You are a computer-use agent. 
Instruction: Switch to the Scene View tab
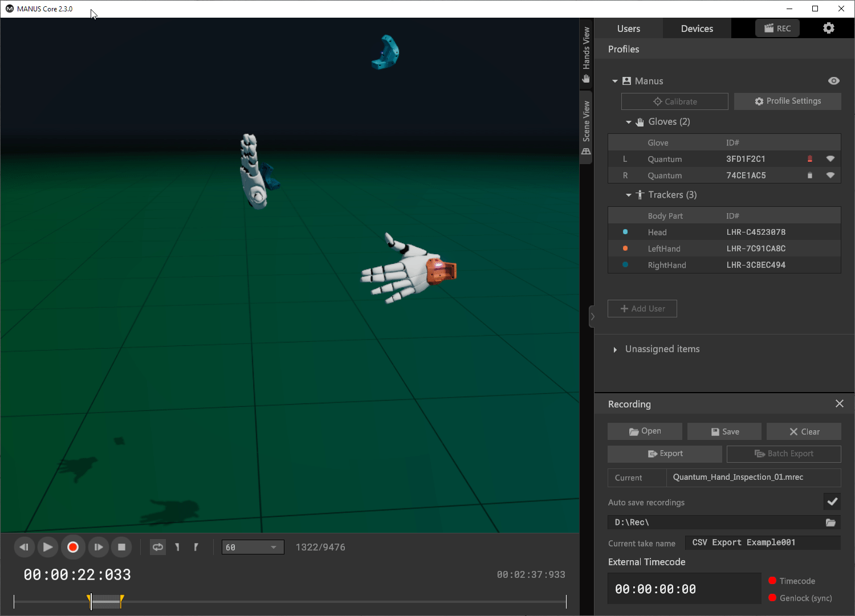[586, 127]
